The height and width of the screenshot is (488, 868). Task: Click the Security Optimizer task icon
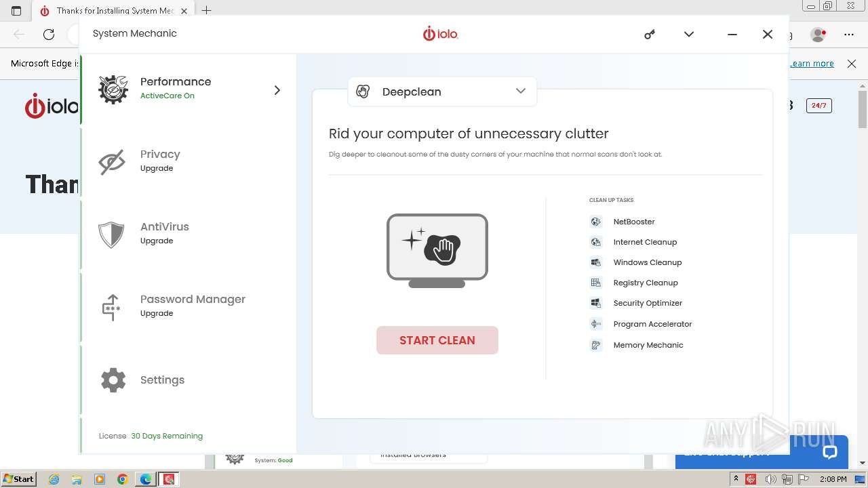(x=595, y=303)
